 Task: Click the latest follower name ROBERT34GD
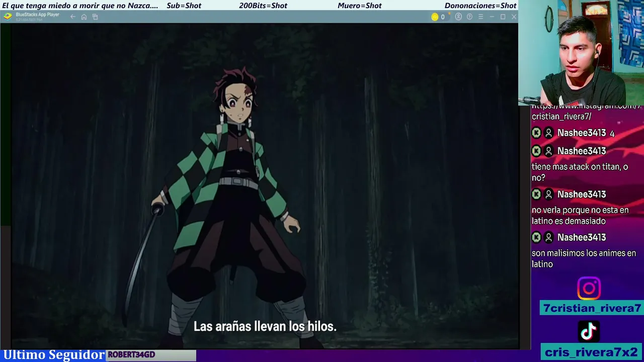point(131,354)
